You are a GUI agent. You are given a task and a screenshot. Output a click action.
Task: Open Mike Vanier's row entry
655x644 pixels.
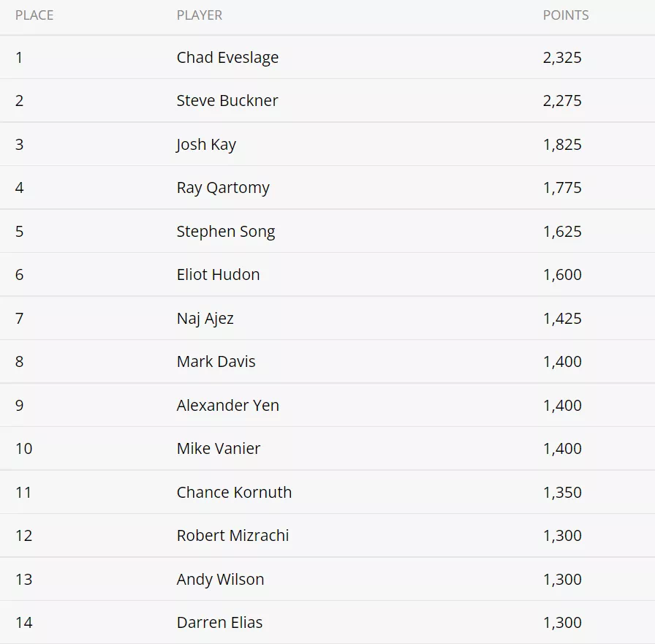tap(218, 449)
